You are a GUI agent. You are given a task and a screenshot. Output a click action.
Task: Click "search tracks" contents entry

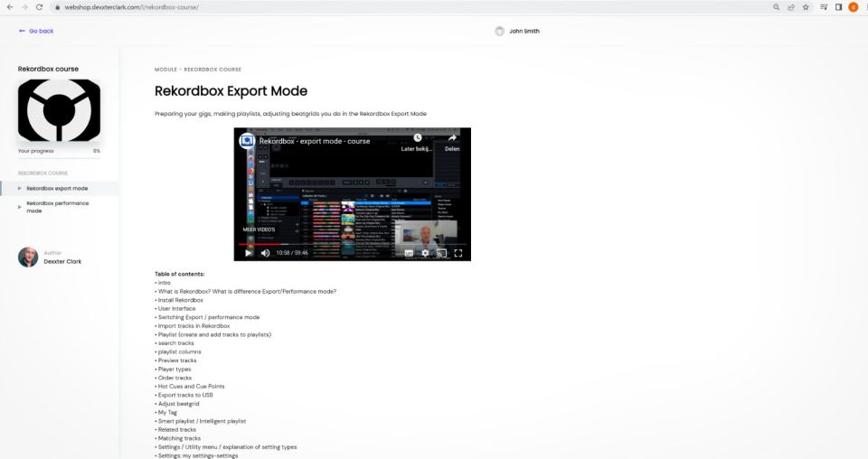[176, 342]
